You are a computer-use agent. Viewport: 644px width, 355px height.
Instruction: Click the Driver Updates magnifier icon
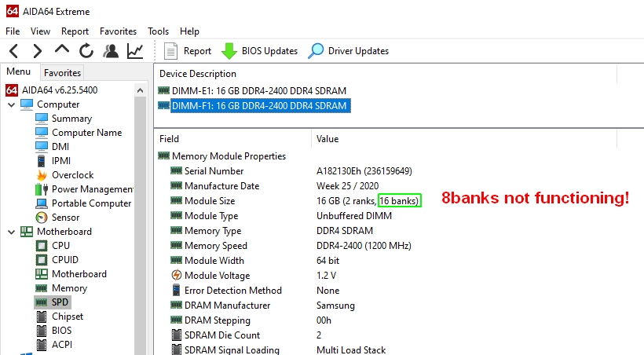coord(316,51)
